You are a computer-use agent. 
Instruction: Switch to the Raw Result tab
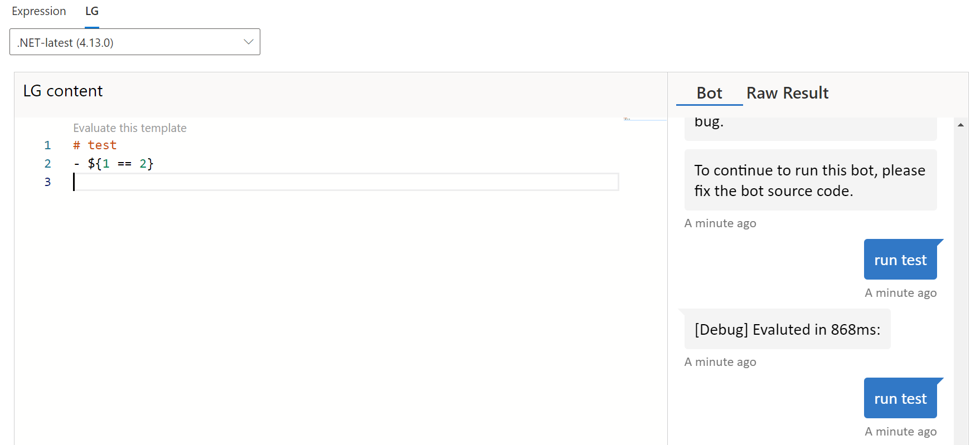[x=787, y=93]
